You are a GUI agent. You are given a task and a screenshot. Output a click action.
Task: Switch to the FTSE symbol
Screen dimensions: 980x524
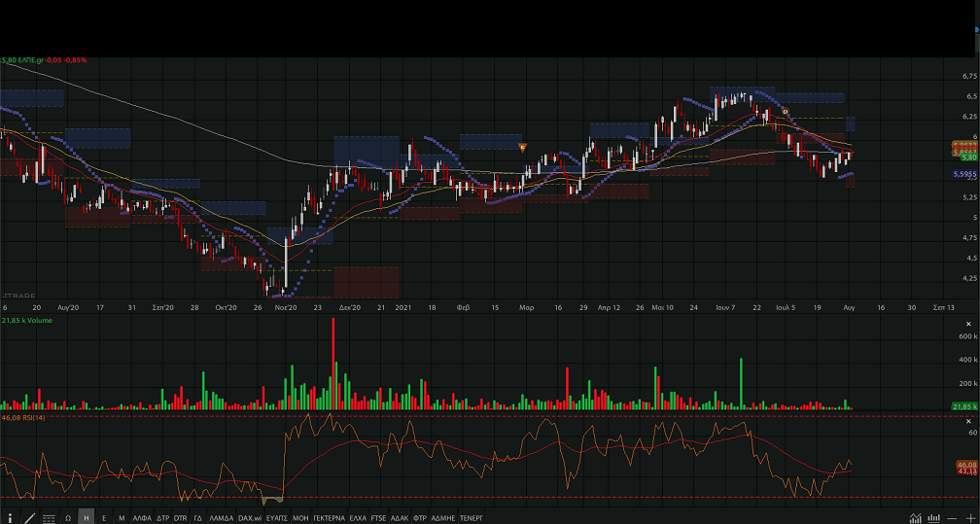(x=379, y=518)
